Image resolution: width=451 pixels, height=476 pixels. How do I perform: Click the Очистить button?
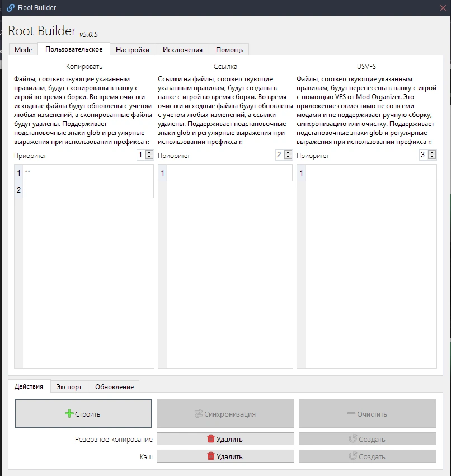pyautogui.click(x=368, y=413)
